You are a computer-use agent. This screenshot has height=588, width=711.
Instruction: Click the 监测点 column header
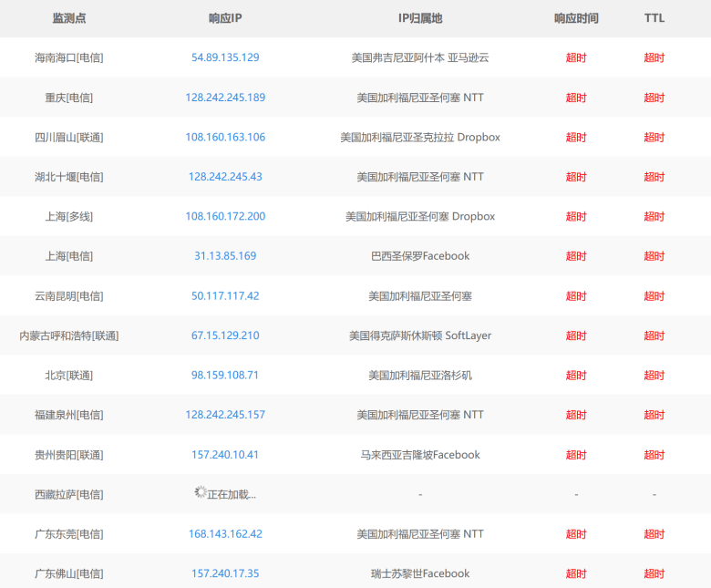point(69,18)
